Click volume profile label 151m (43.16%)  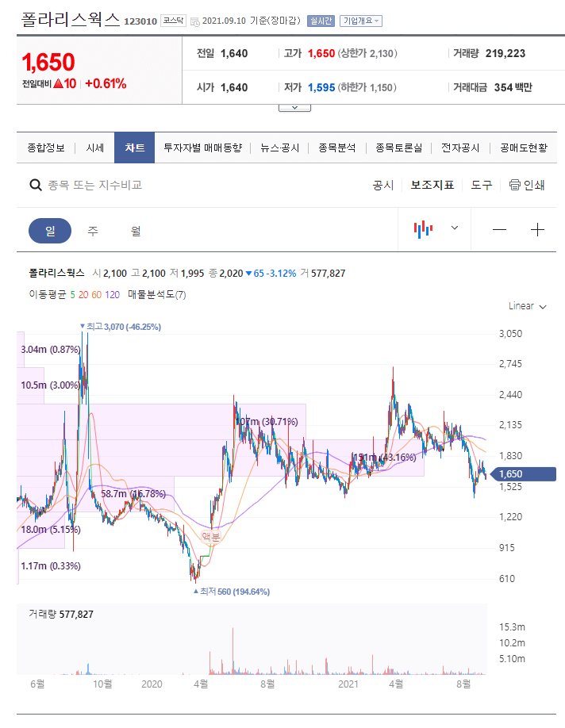(384, 458)
